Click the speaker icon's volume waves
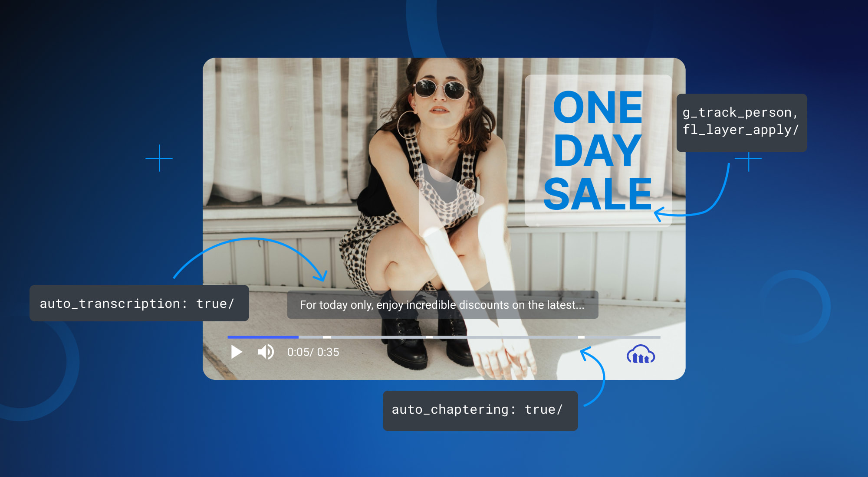Screen dimensions: 868x477 (270, 352)
